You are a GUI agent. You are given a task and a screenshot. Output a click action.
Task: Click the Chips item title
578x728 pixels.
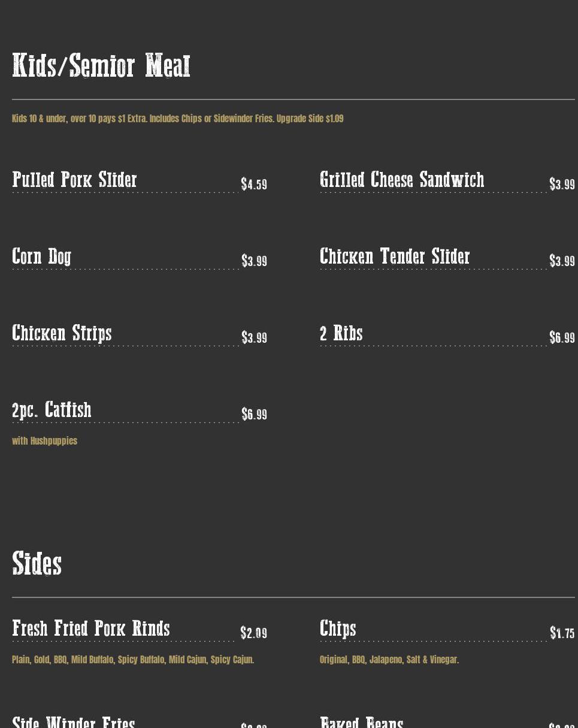(338, 629)
